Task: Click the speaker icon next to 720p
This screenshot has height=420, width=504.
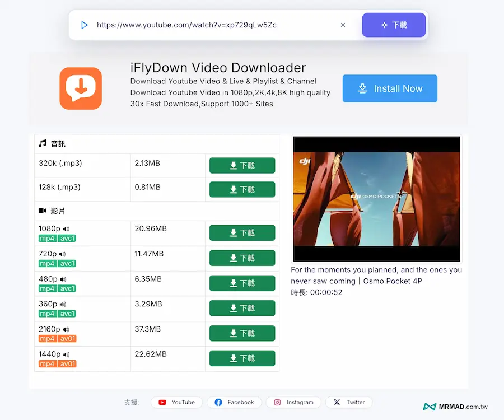Action: [x=62, y=254]
